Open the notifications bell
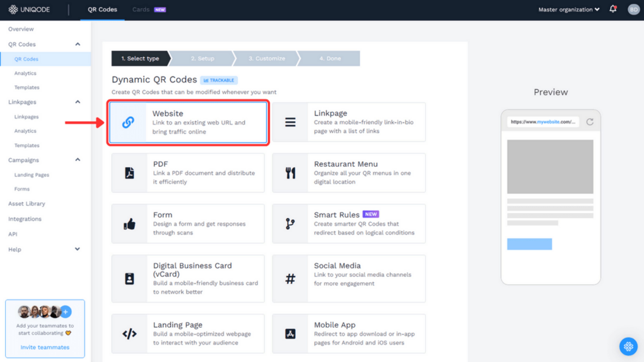Viewport: 644px width, 362px height. pyautogui.click(x=613, y=9)
